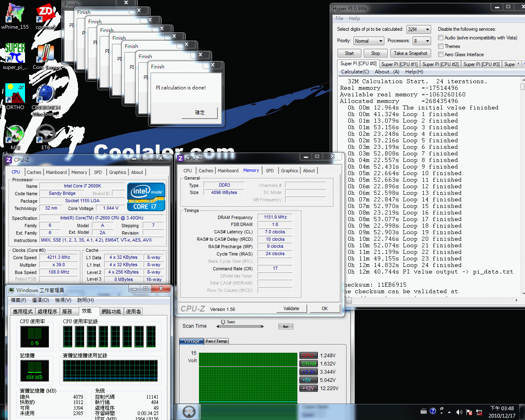Launch the MSI Afterburner desktop icon
The height and width of the screenshot is (420, 525).
(15, 139)
